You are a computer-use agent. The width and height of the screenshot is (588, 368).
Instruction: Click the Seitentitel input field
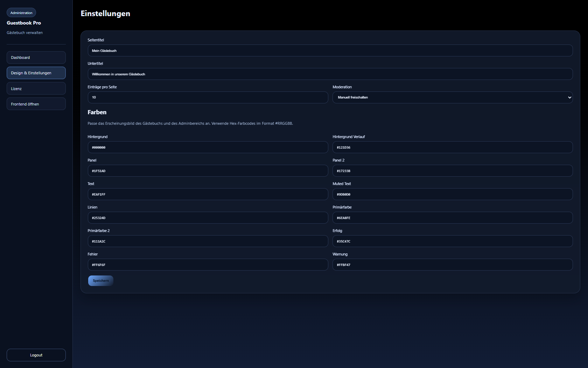pos(330,50)
